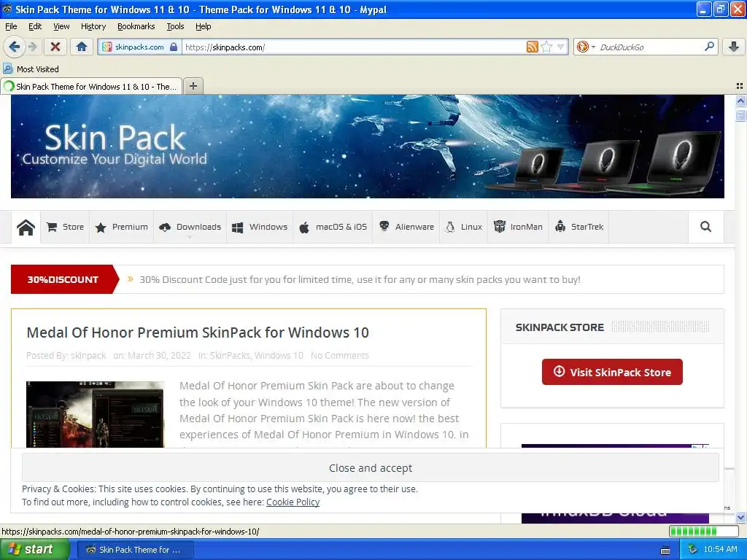Click the skinpack author link
The height and width of the screenshot is (560, 747).
pyautogui.click(x=88, y=355)
